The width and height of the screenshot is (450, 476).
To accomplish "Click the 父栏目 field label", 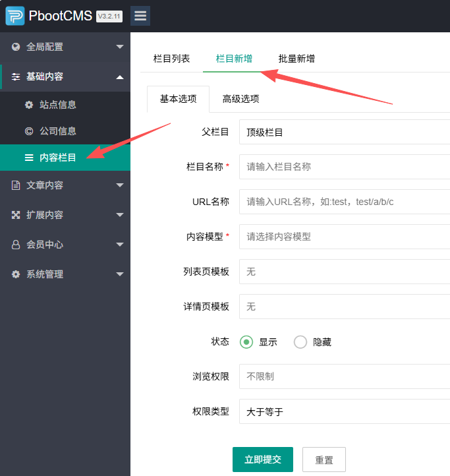I will 215,132.
